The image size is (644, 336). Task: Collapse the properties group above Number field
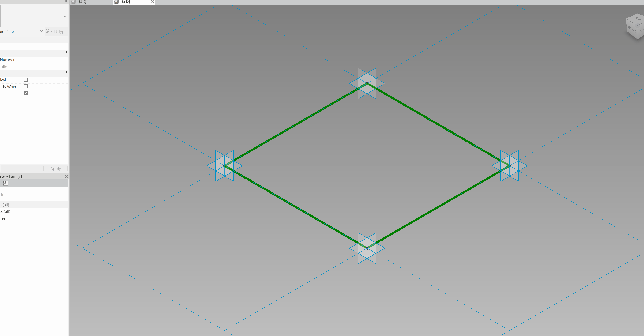[66, 52]
